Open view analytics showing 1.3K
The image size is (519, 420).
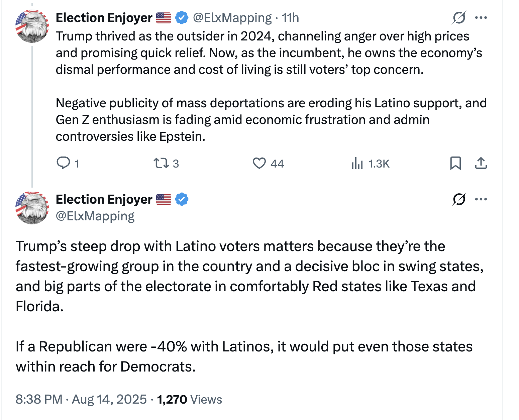(x=357, y=163)
